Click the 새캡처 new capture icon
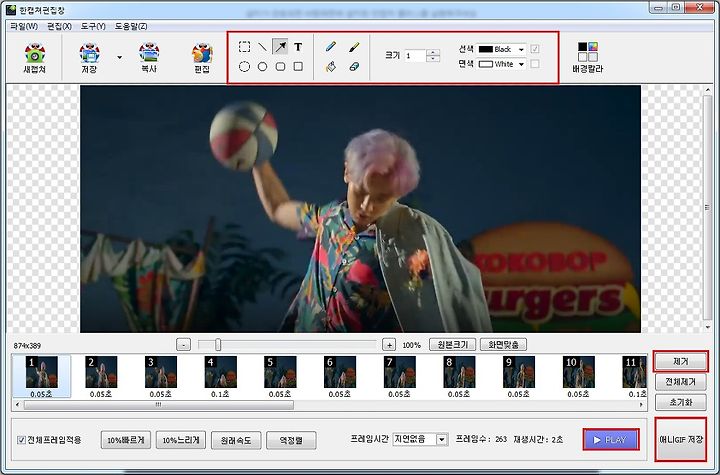720x475 pixels. coord(35,58)
